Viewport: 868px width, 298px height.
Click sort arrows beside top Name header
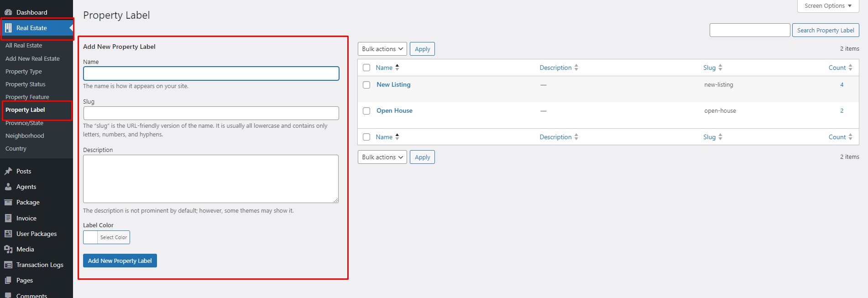pyautogui.click(x=397, y=68)
